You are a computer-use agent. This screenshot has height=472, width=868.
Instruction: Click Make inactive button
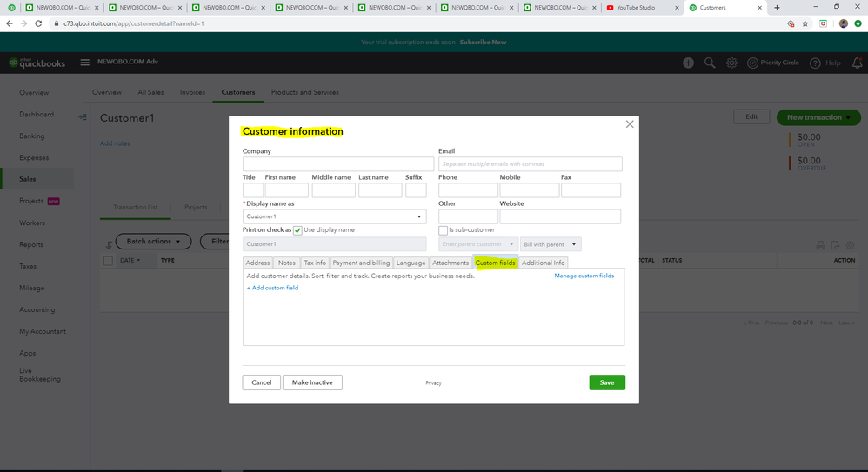(x=312, y=382)
